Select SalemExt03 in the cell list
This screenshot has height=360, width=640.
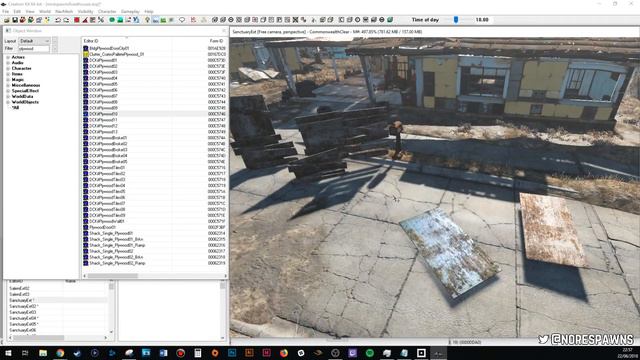coord(19,294)
